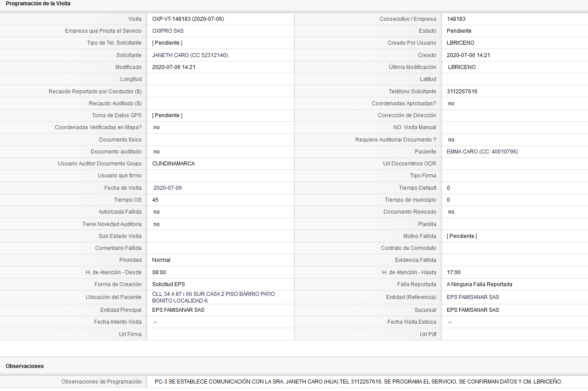Click the H. de Atención - Desde value 08:00

[159, 272]
